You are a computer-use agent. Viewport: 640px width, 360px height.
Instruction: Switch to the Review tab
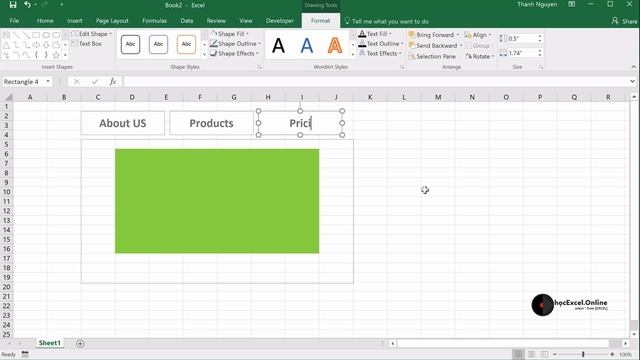(x=216, y=21)
